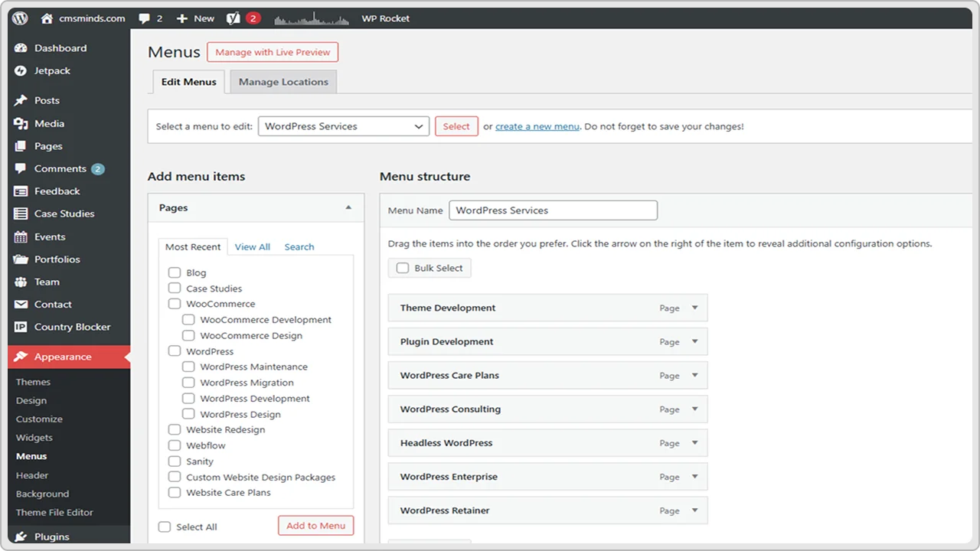980x551 pixels.
Task: Click the home icon beside cmsminds.com
Action: [47, 18]
